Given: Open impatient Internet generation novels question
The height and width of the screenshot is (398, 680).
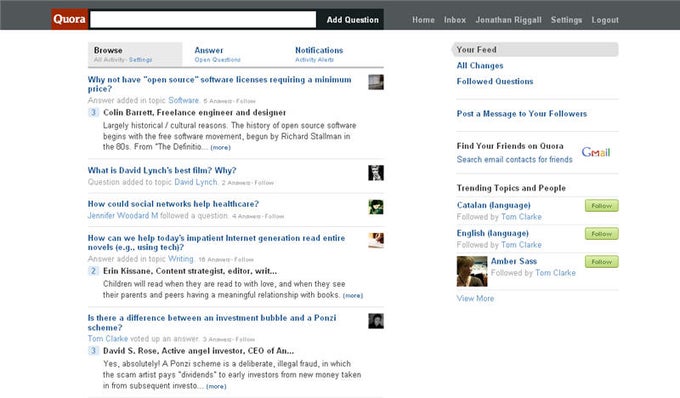Looking at the screenshot, I should click(x=216, y=242).
